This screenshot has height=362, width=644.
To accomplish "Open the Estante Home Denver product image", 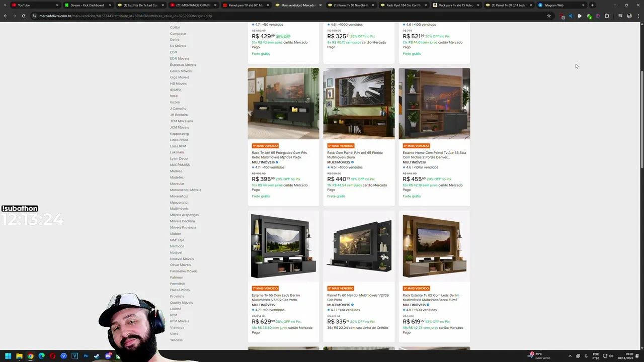I will click(x=434, y=104).
